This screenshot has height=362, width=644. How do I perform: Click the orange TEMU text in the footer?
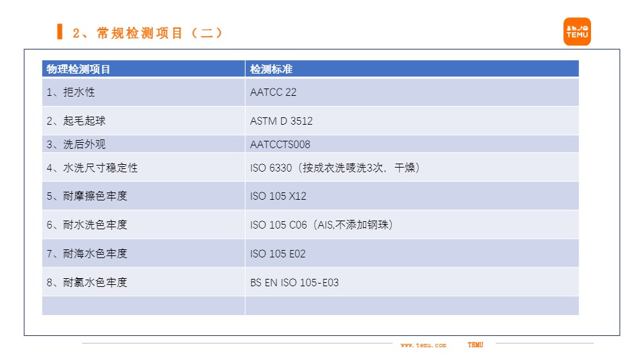click(x=475, y=345)
